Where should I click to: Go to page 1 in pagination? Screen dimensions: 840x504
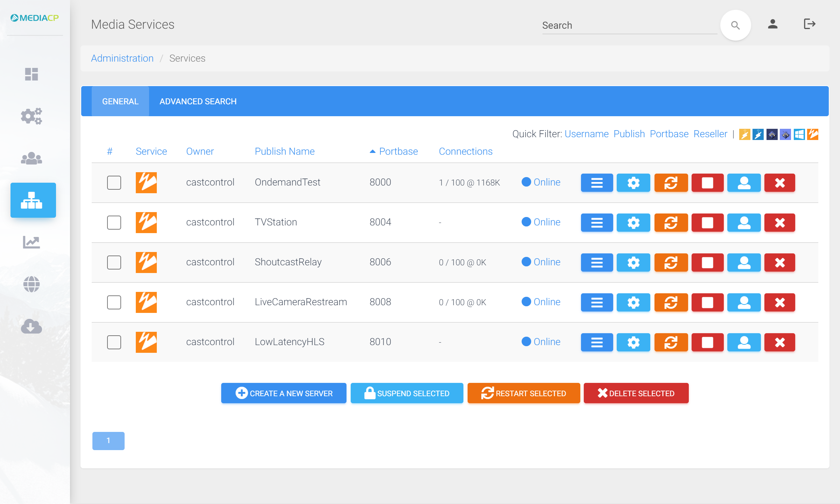108,441
